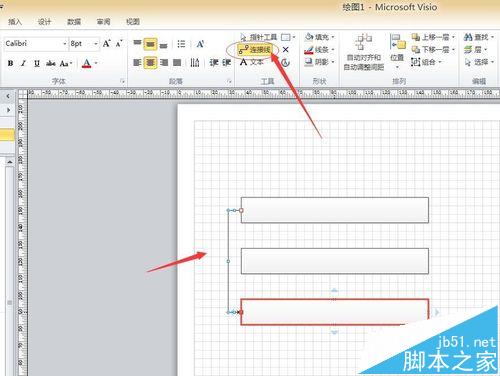Image resolution: width=500 pixels, height=376 pixels.
Task: Click the AutoConnect arrow above bottom rectangle
Action: [x=334, y=291]
